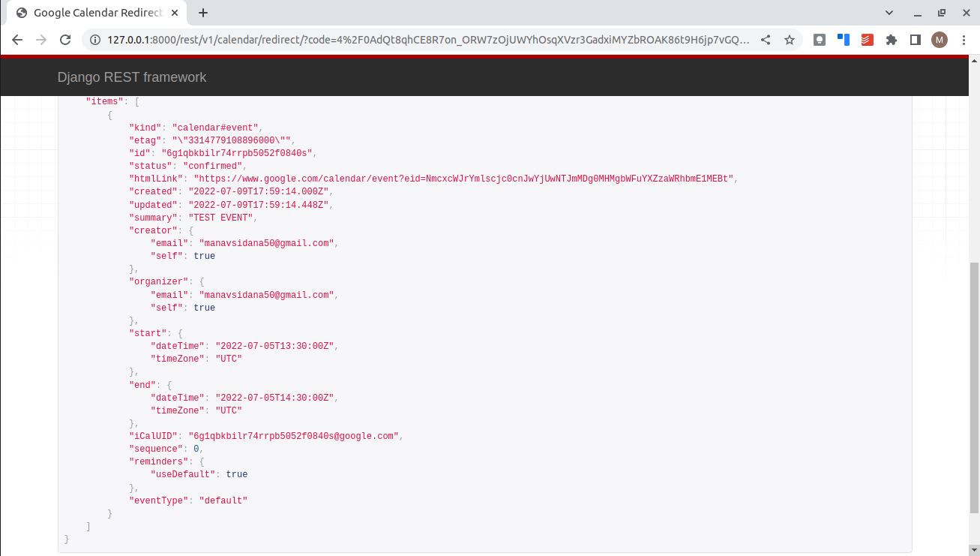Open the Extensions puzzle piece menu

[892, 40]
